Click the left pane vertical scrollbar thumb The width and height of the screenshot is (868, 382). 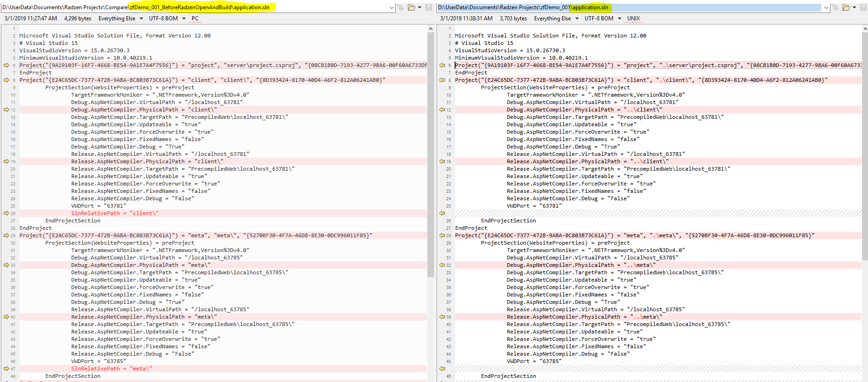(431, 154)
